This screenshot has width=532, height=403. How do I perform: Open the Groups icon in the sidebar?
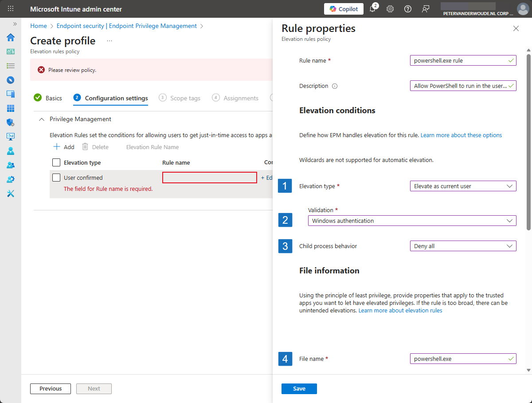tap(11, 165)
